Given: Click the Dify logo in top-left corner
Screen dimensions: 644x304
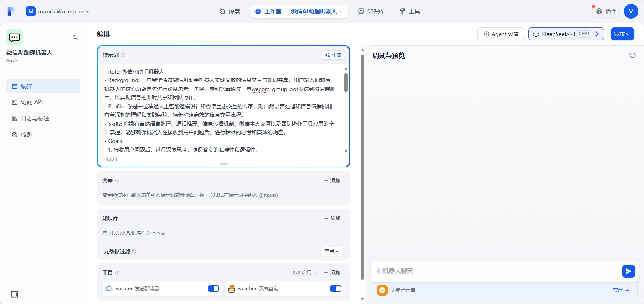Looking at the screenshot, I should (11, 11).
